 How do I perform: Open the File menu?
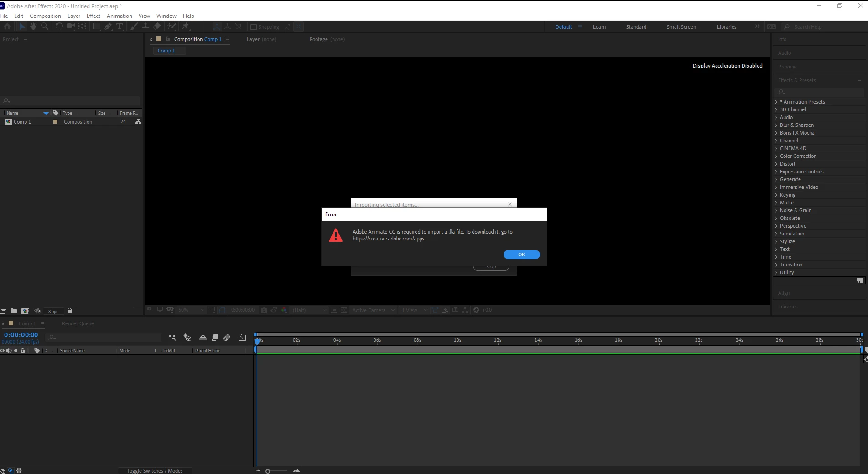[x=4, y=16]
